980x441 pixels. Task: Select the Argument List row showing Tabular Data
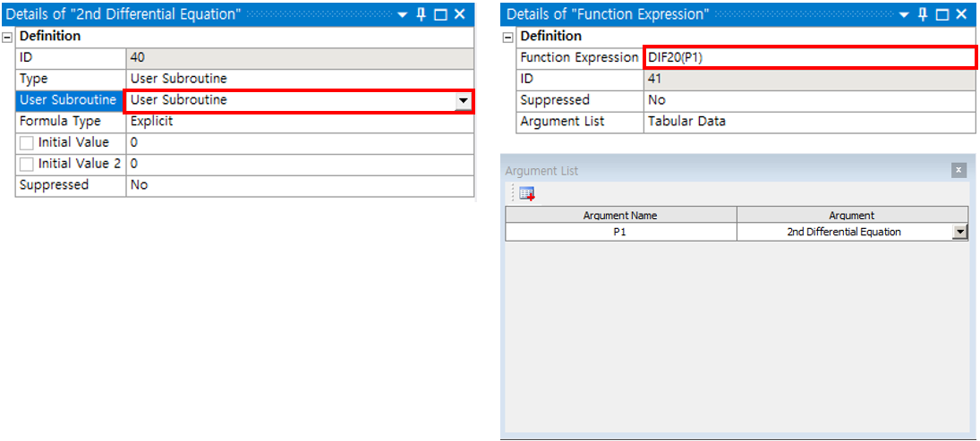point(808,121)
